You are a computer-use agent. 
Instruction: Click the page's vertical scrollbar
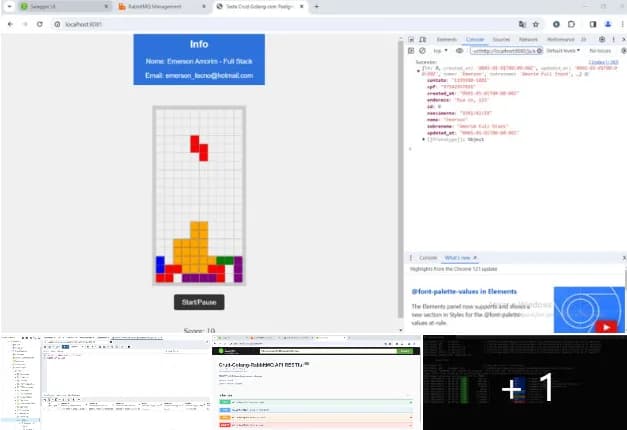pos(401,180)
